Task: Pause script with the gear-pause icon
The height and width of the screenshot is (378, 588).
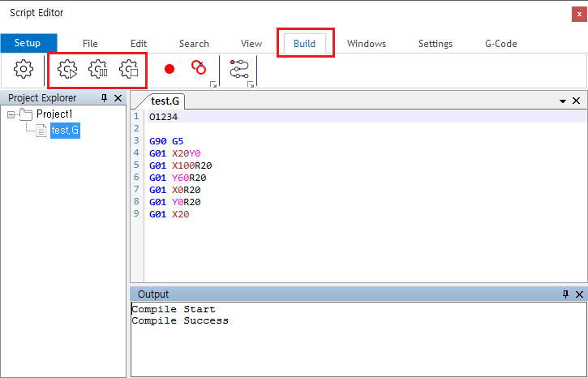Action: (x=97, y=70)
